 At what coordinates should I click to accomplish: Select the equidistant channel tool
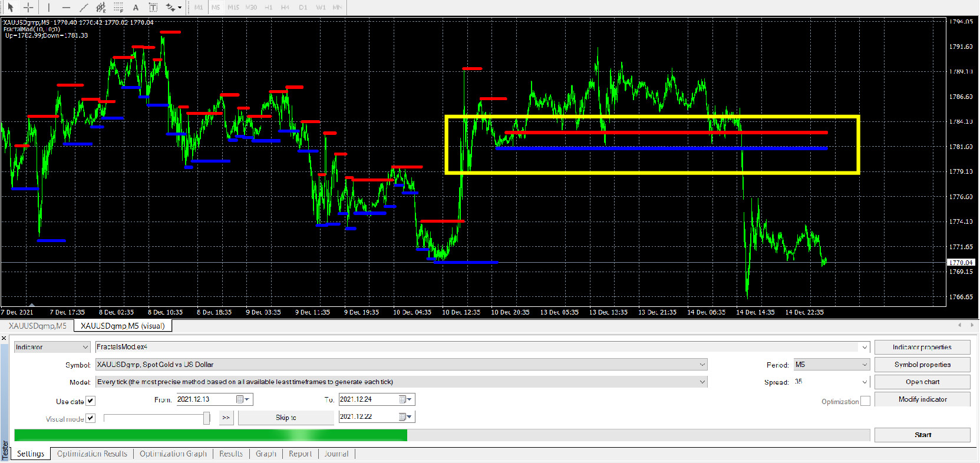tap(101, 8)
